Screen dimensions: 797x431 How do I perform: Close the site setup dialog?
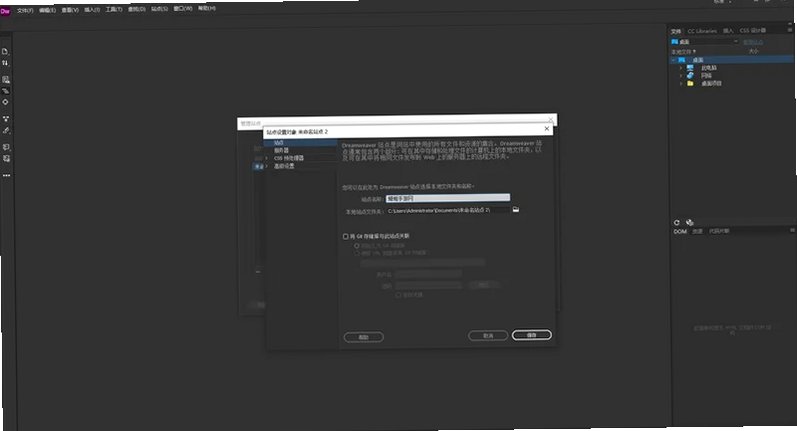click(547, 129)
